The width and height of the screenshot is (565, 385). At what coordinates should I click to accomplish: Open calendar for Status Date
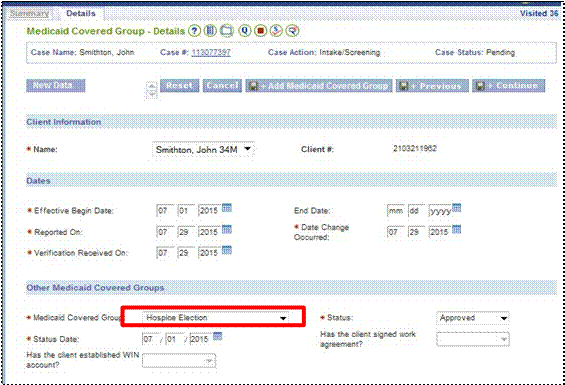[x=218, y=336]
